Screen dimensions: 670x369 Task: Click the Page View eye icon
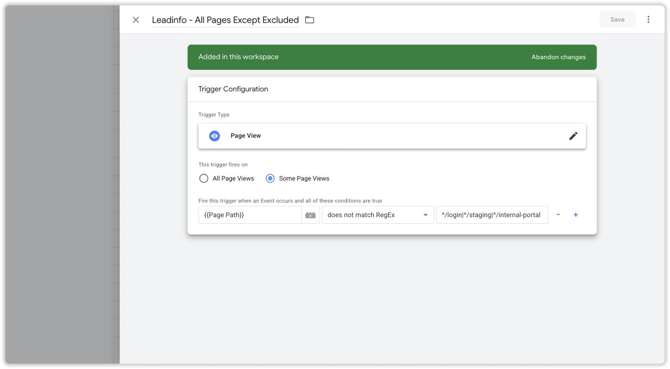[215, 136]
